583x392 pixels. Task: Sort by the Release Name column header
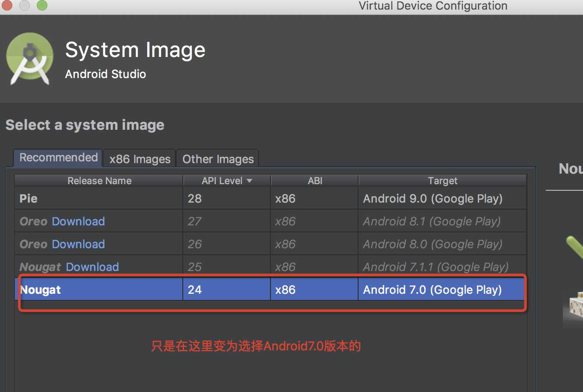[x=99, y=181]
